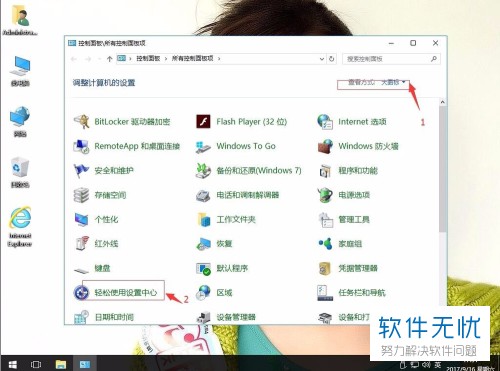
Task: Click the Forward navigation arrow
Action: pos(88,59)
